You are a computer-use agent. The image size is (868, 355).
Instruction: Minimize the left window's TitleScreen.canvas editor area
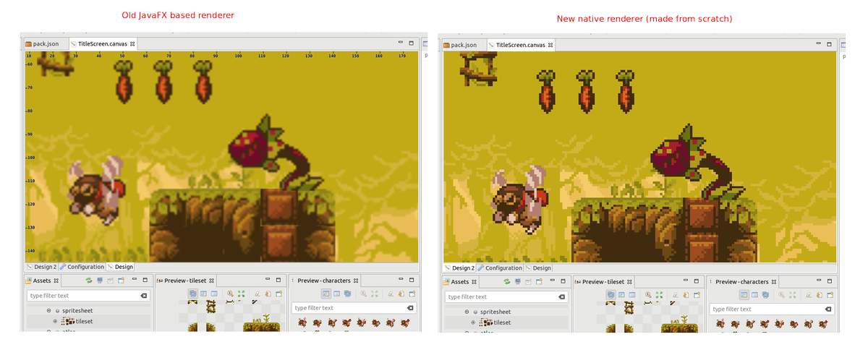point(401,43)
